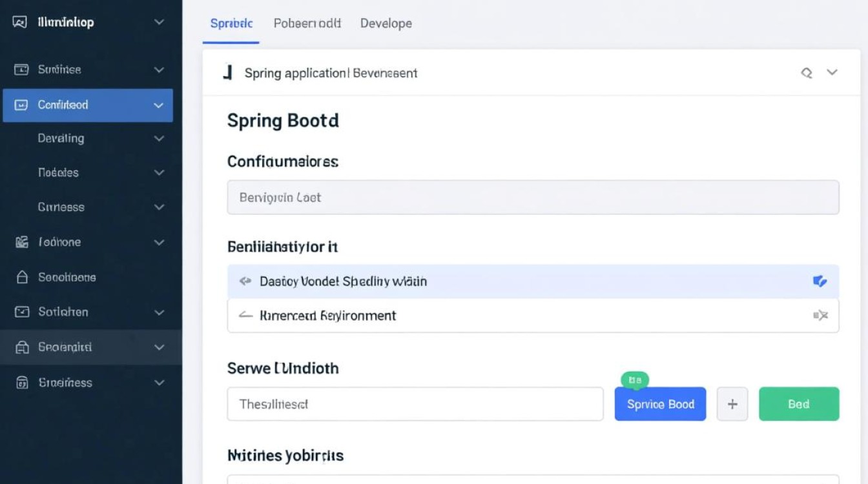Click the Sotiahen sidebar icon
The width and height of the screenshot is (868, 484).
point(22,312)
